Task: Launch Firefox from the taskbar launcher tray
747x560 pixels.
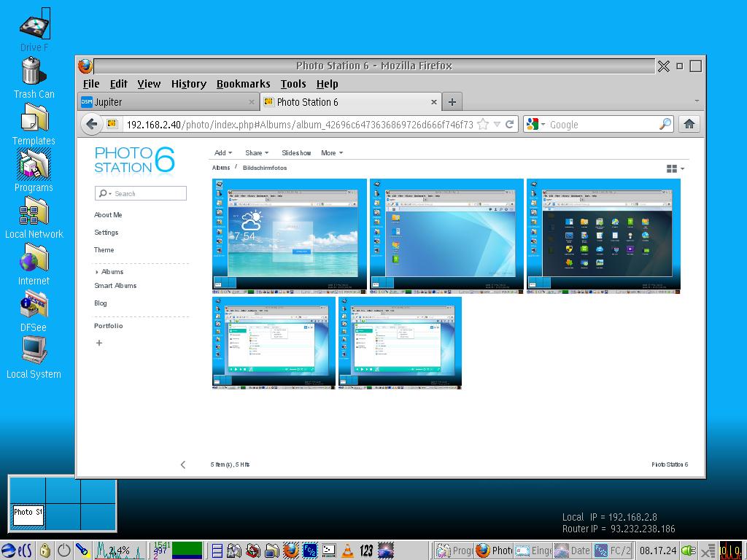Action: click(290, 551)
